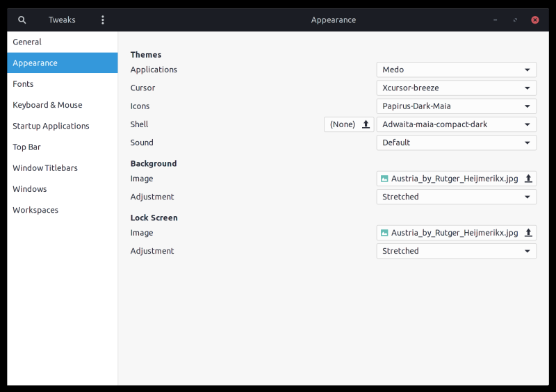Go to Keyboard & Mouse settings
The height and width of the screenshot is (392, 556).
[x=47, y=105]
